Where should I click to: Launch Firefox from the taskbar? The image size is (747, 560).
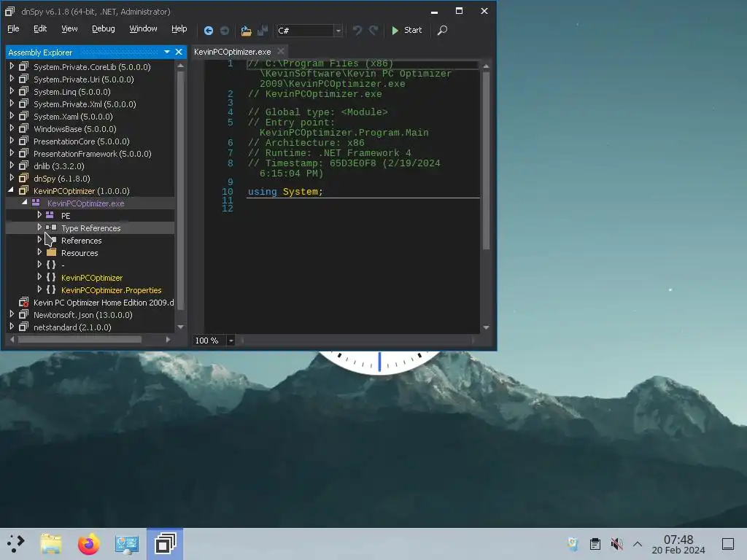(x=88, y=543)
